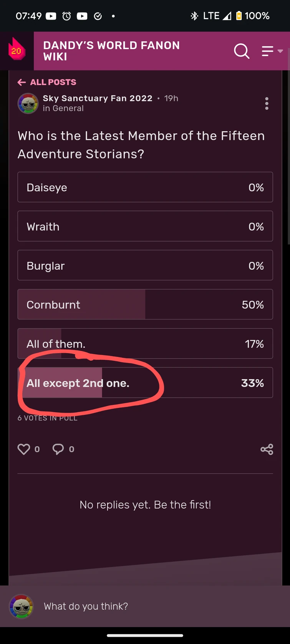This screenshot has height=644, width=290.
Task: Tap the share icon below the poll
Action: click(x=267, y=449)
